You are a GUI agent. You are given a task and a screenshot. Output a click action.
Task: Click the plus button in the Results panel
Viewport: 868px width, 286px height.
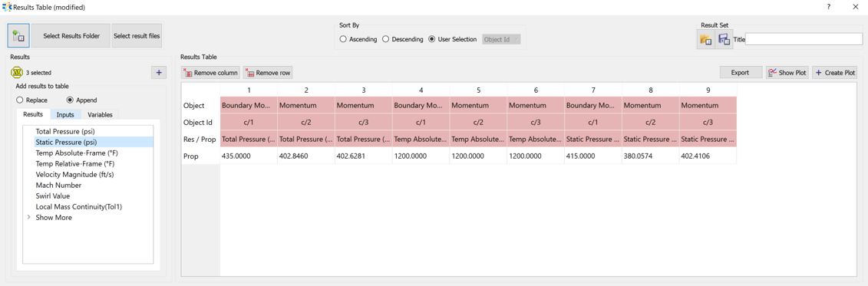(x=158, y=73)
